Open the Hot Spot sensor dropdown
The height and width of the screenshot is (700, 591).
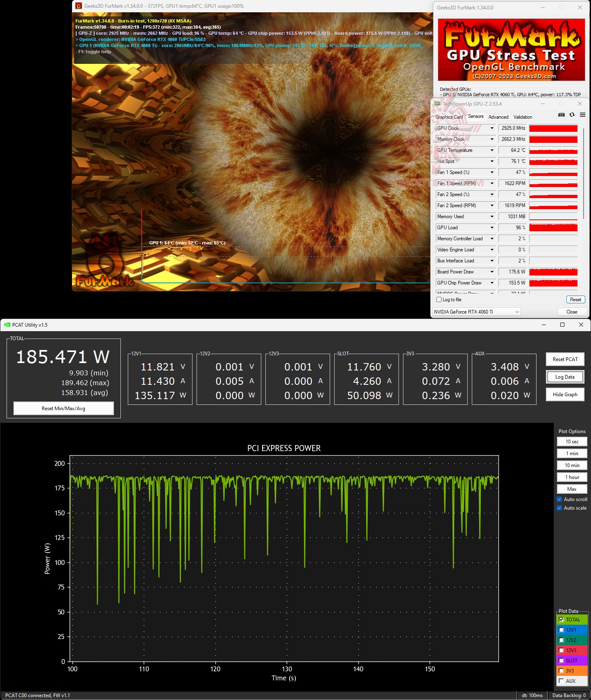[x=492, y=161]
